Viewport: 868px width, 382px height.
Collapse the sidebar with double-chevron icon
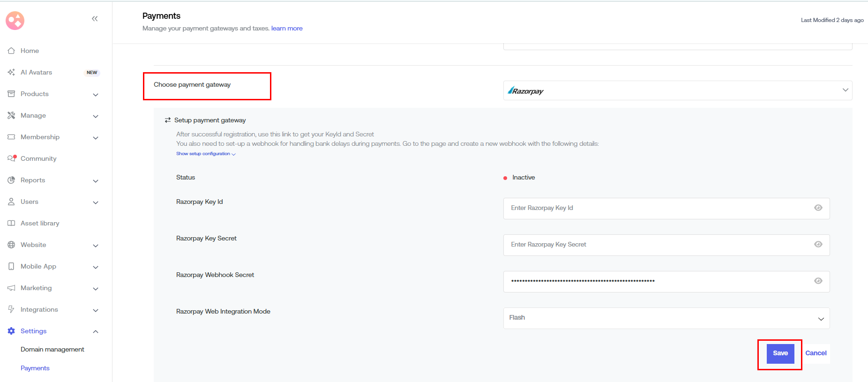point(95,19)
